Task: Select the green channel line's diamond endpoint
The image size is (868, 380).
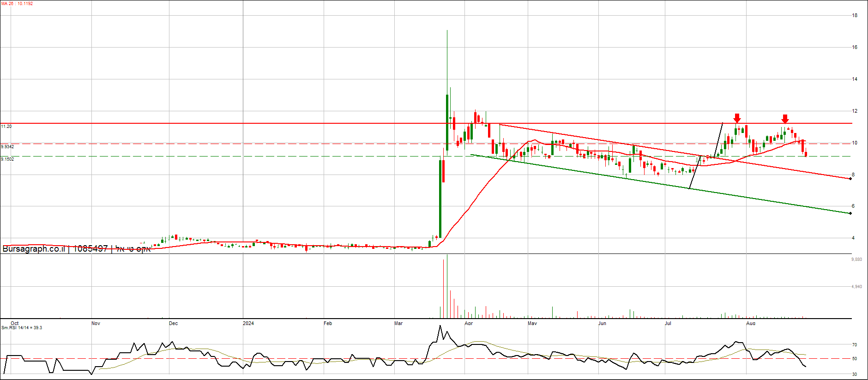Action: click(x=850, y=213)
